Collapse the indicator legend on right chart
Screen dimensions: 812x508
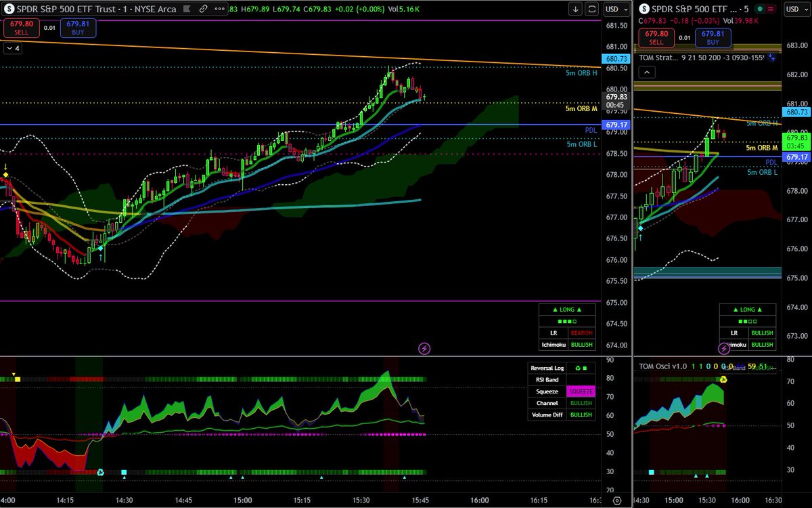[648, 71]
